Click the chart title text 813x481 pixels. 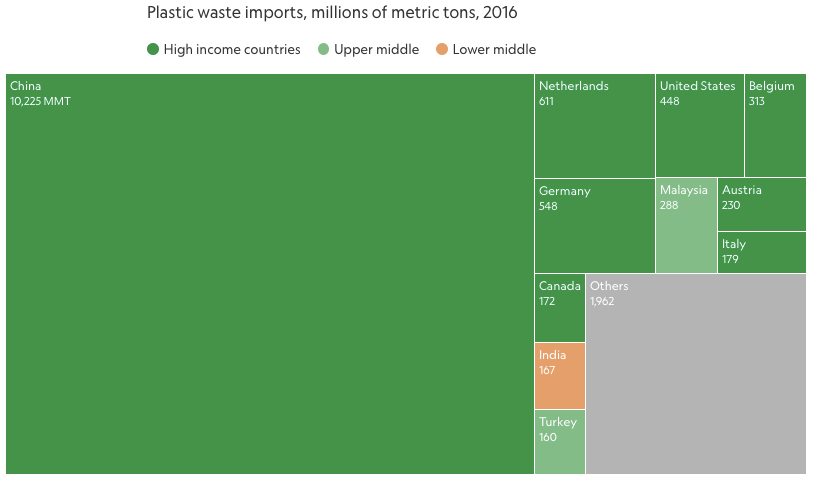tap(332, 12)
